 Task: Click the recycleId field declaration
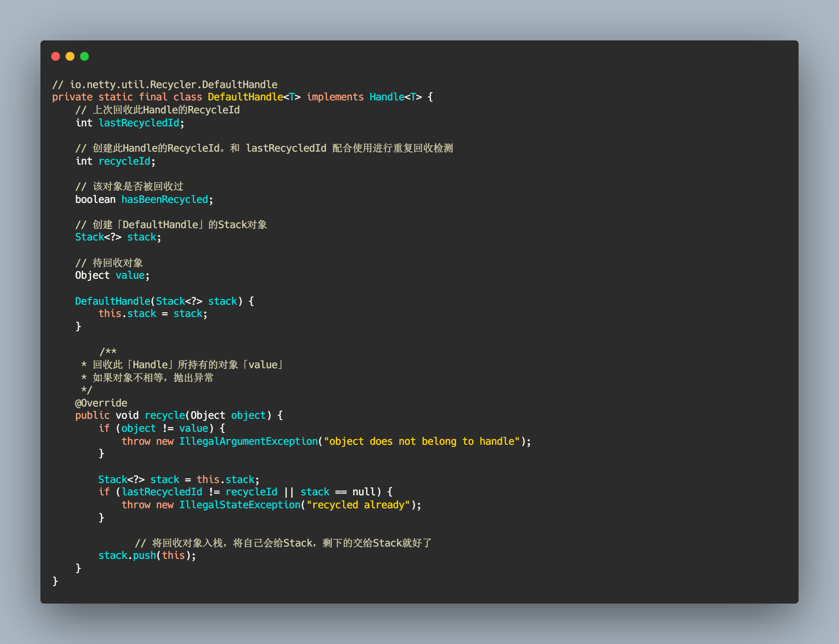124,161
